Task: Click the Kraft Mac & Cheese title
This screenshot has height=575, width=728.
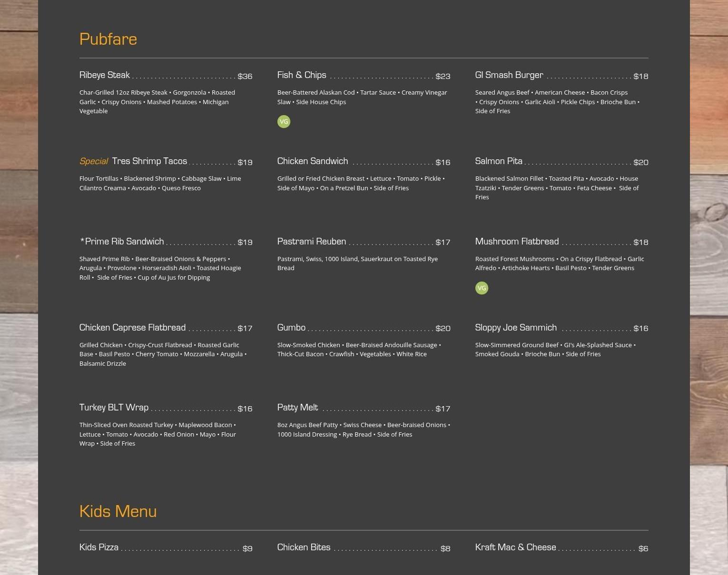Action: pyautogui.click(x=515, y=547)
